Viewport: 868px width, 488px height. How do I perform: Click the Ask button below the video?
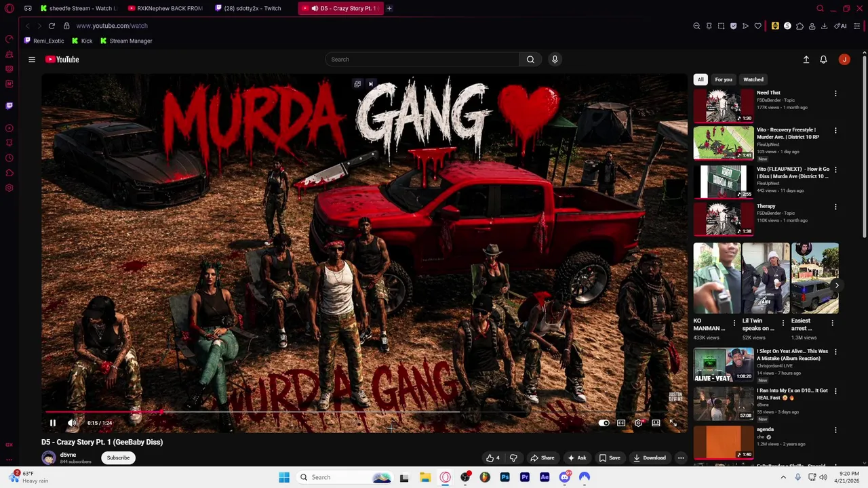[577, 457]
